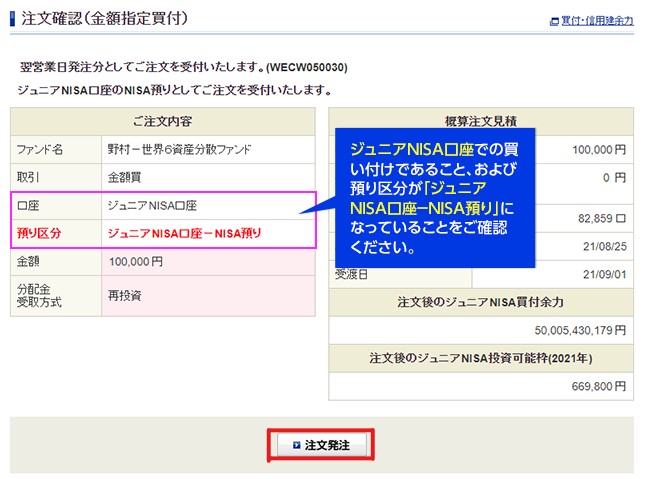Image resolution: width=652 pixels, height=479 pixels.
Task: Click the ジュニアNISA口座 account value
Action: point(152,205)
